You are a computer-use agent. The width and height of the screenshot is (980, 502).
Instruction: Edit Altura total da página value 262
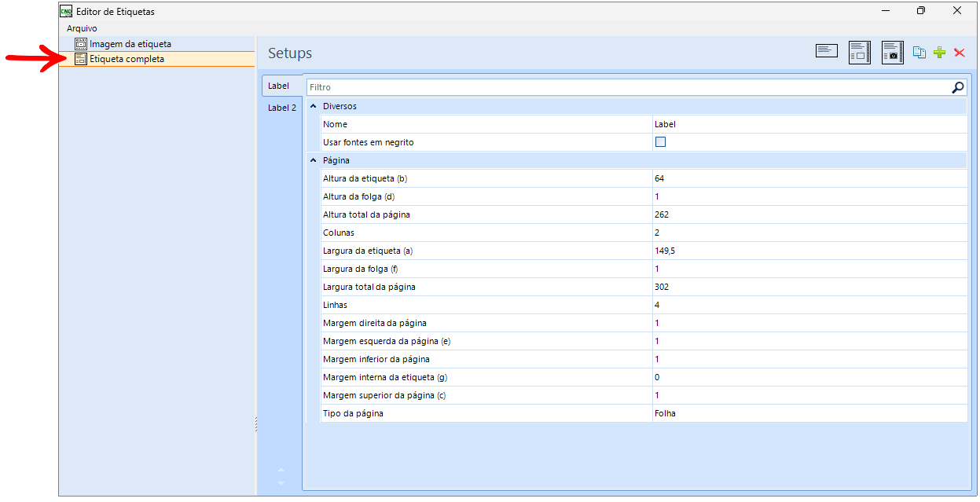tap(809, 214)
